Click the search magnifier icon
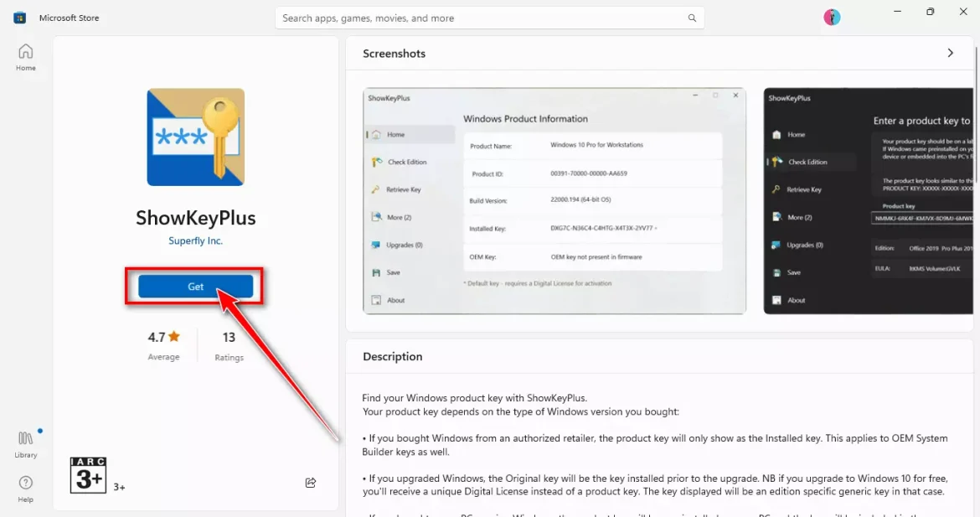 click(692, 18)
